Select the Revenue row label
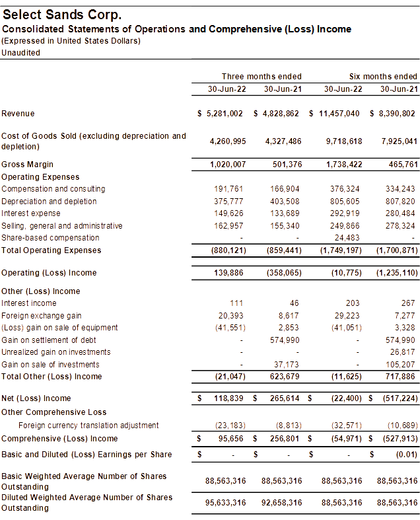 tap(18, 114)
